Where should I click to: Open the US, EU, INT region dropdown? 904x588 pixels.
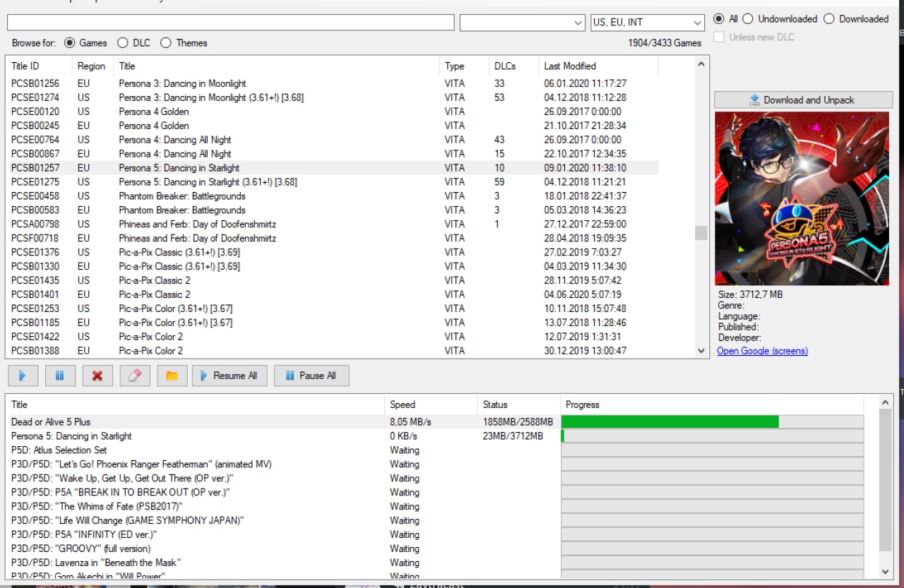(648, 23)
